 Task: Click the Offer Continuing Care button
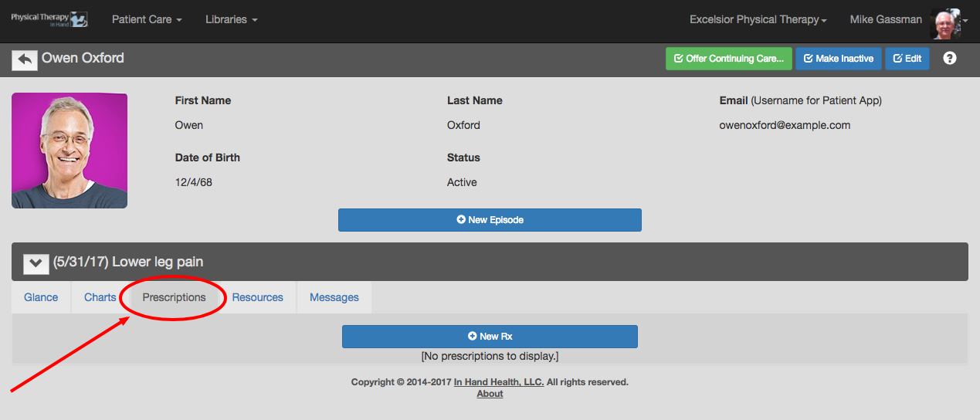tap(729, 59)
